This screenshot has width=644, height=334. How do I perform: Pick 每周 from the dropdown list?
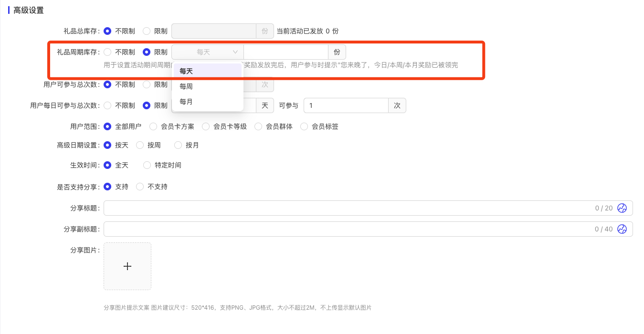pos(208,86)
